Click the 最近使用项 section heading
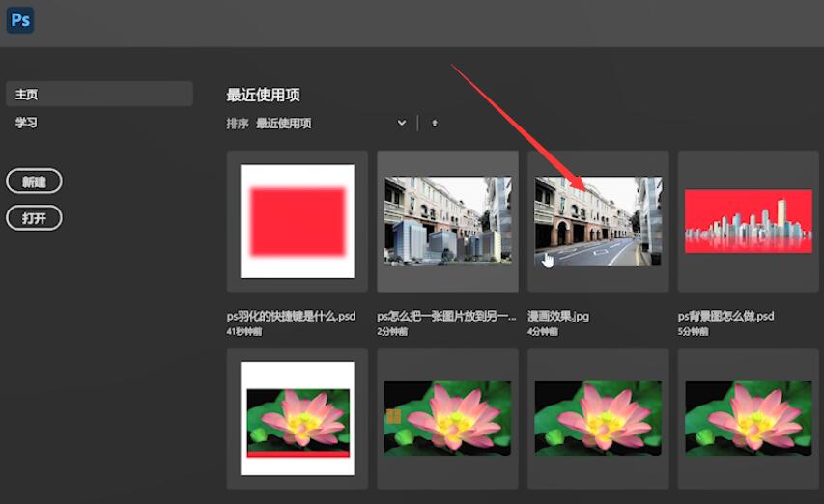This screenshot has width=824, height=504. (264, 95)
